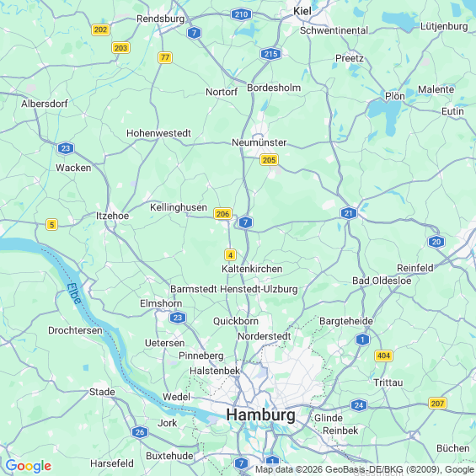This screenshot has height=476, width=476.
Task: Click the A210 highway shield near Rendsburg
Action: pos(241,14)
